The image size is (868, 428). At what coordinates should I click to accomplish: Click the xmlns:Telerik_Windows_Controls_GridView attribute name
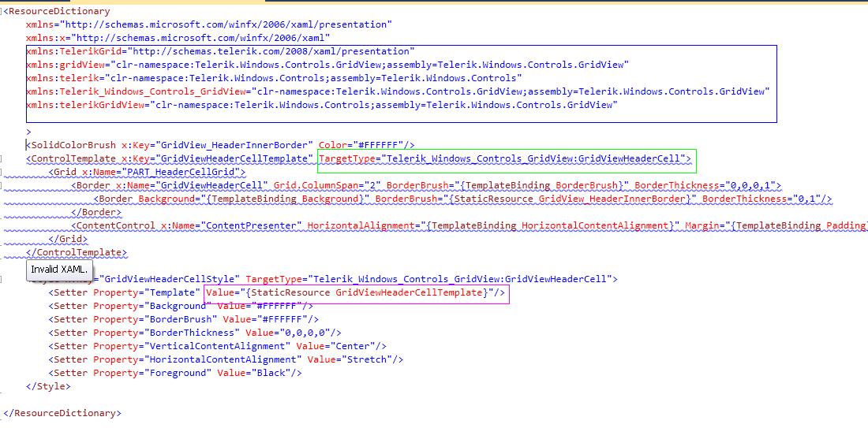[138, 91]
